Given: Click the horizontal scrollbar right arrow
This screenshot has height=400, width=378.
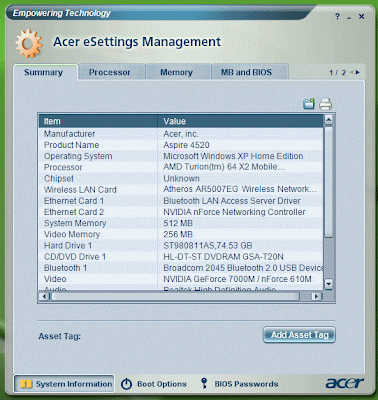Looking at the screenshot, I should 316,296.
